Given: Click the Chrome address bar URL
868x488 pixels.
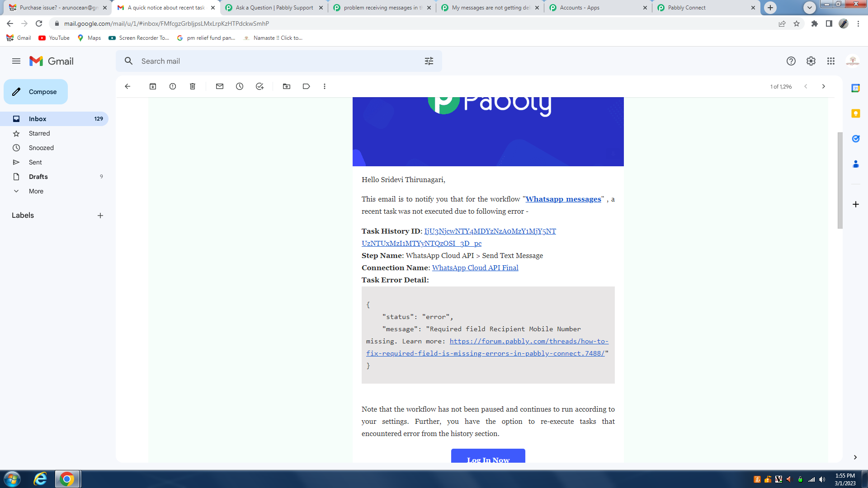Looking at the screenshot, I should tap(166, 23).
